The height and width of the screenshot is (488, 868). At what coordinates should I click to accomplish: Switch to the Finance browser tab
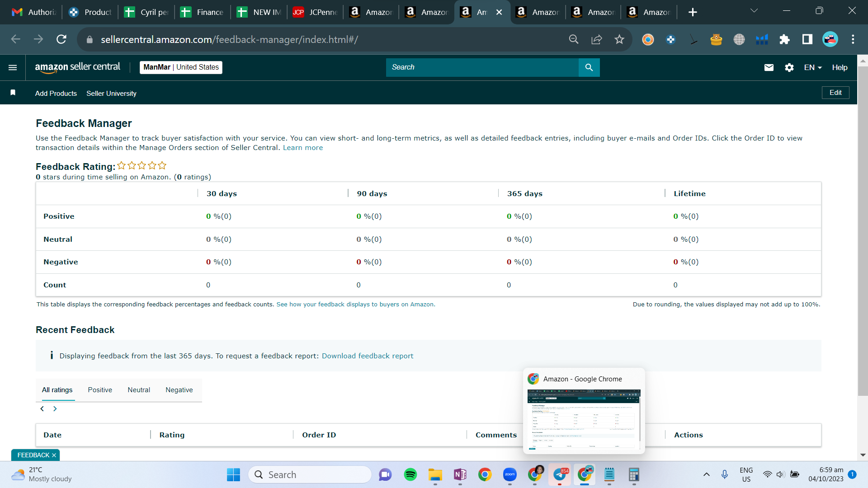coord(202,12)
